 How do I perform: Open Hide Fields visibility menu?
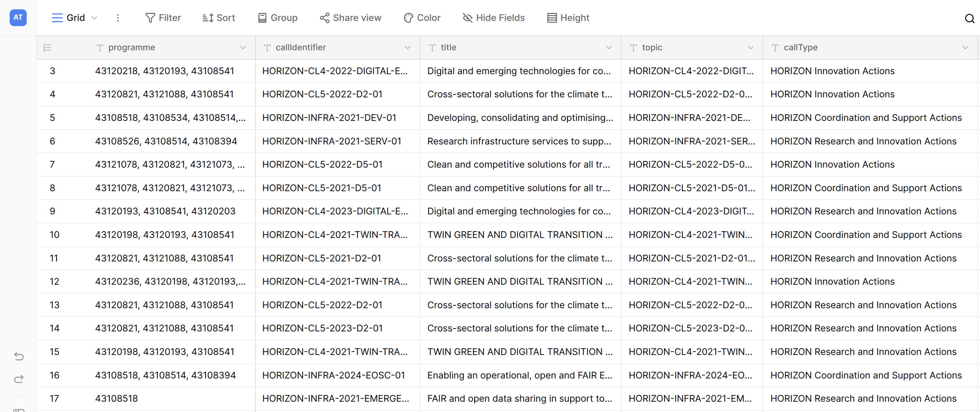pyautogui.click(x=494, y=18)
